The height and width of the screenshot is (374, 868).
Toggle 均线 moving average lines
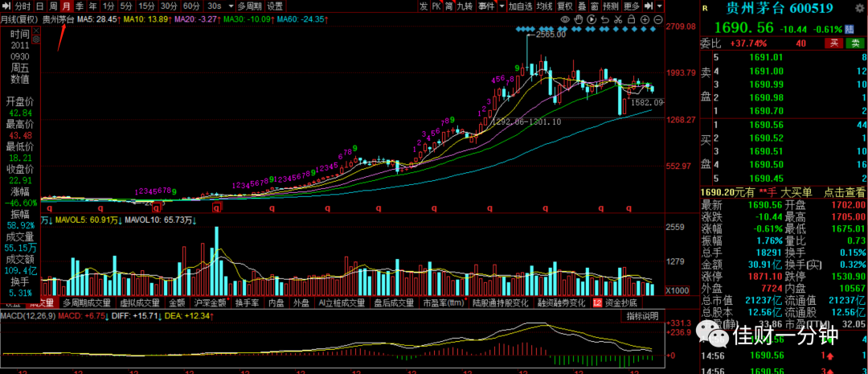pos(545,6)
